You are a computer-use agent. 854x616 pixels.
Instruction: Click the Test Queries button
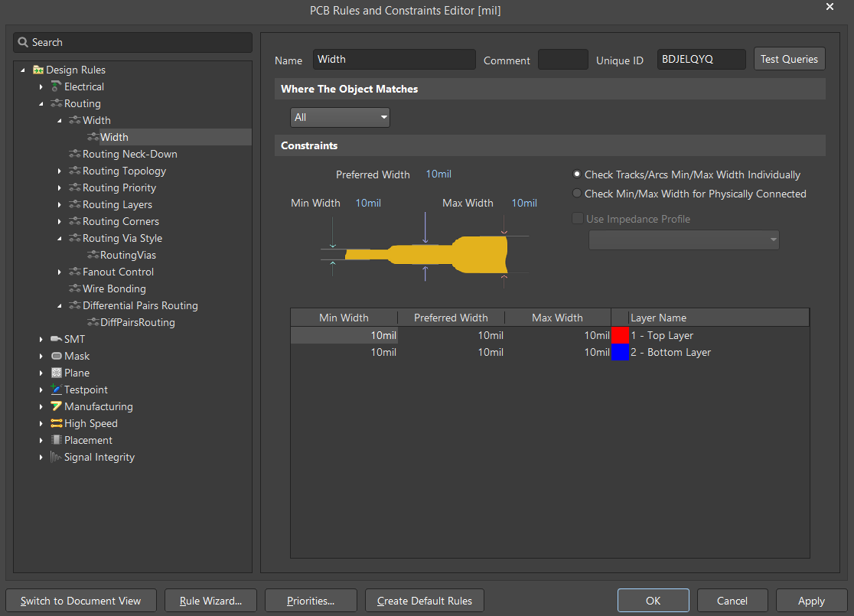coord(789,59)
